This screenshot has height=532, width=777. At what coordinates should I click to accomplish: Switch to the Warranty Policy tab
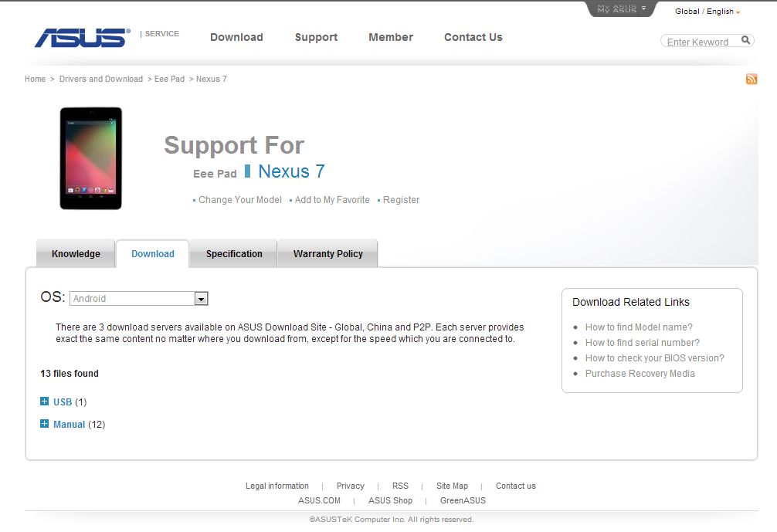[328, 253]
